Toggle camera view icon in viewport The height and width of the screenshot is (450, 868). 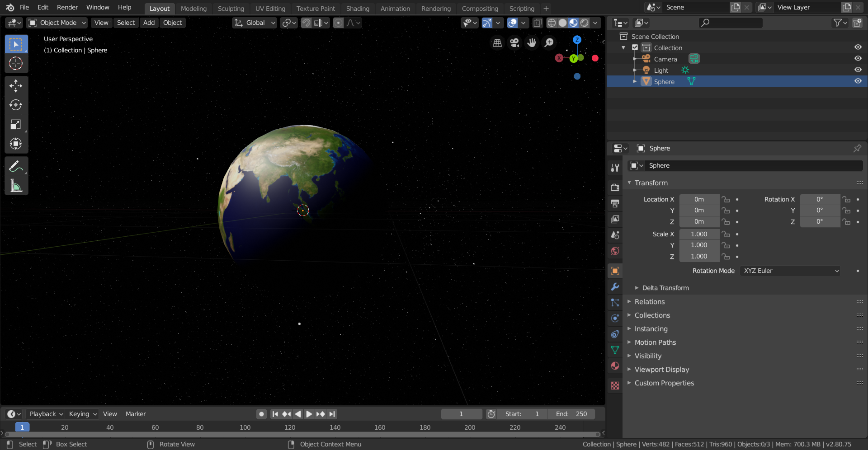(514, 42)
